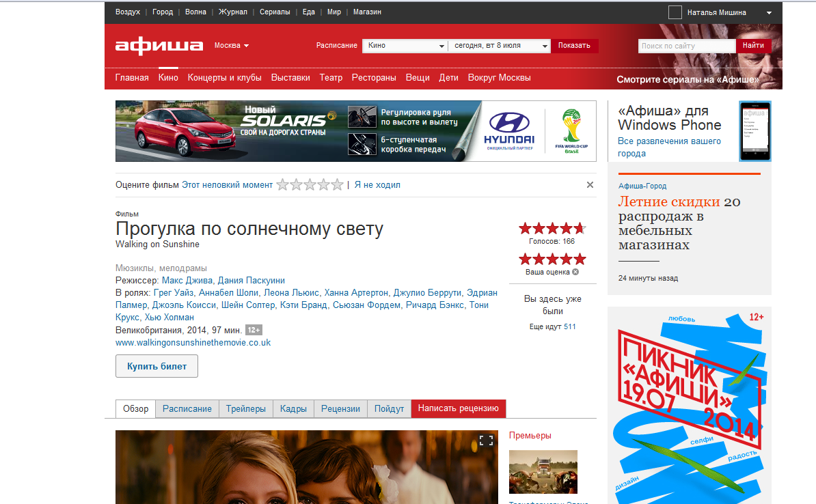Close the rate-film bar with X
This screenshot has width=816, height=504.
pyautogui.click(x=590, y=184)
